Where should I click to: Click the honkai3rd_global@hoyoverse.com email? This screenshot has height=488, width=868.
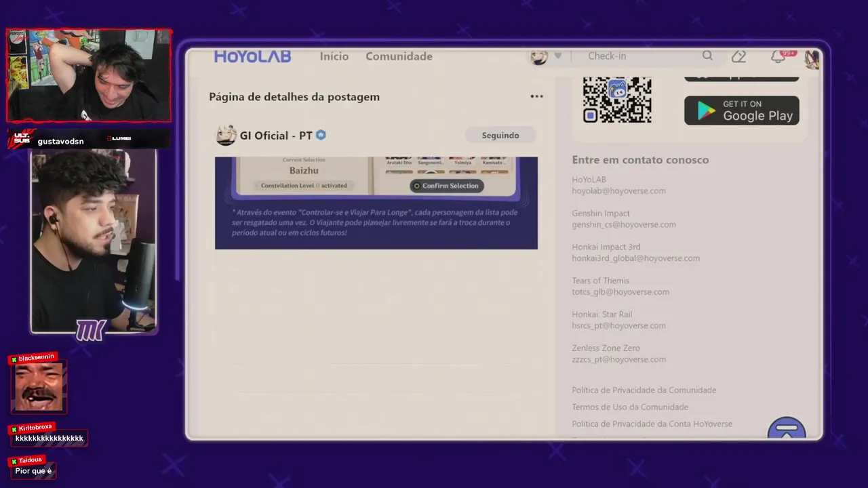(x=635, y=258)
